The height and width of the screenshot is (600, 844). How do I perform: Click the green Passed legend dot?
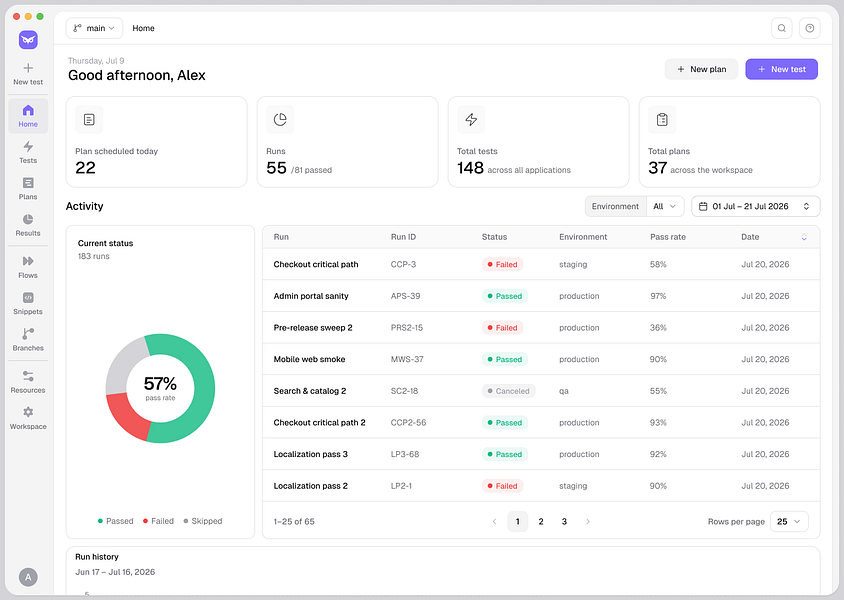click(100, 521)
